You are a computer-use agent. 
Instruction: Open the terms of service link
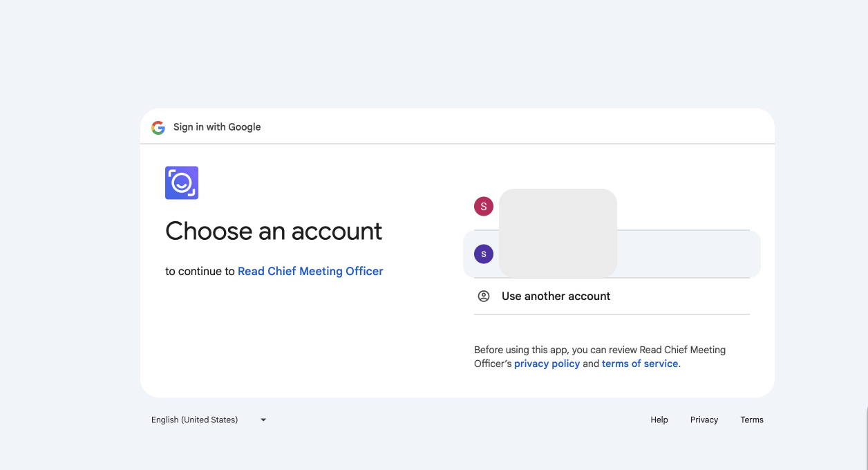pyautogui.click(x=640, y=364)
